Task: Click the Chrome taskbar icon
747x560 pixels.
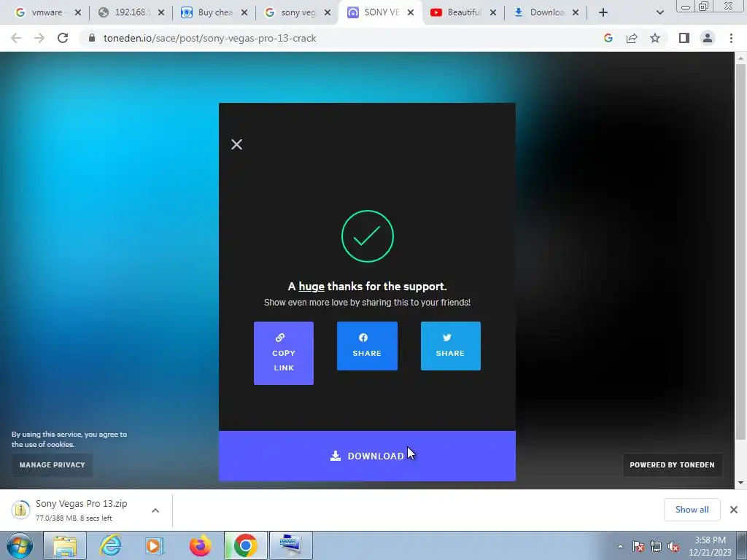Action: click(245, 545)
